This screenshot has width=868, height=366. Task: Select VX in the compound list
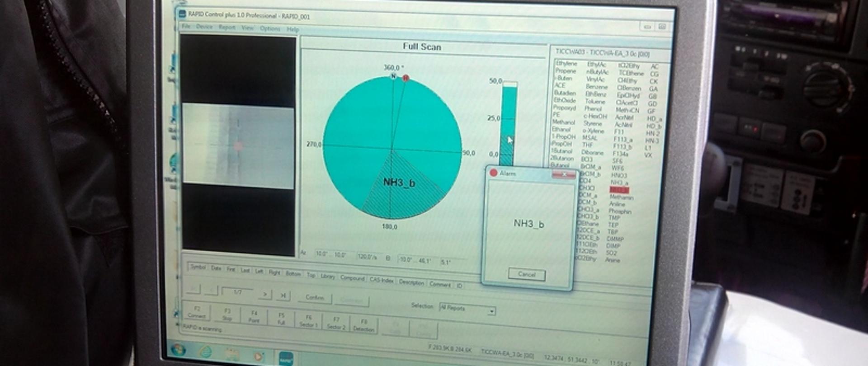648,155
